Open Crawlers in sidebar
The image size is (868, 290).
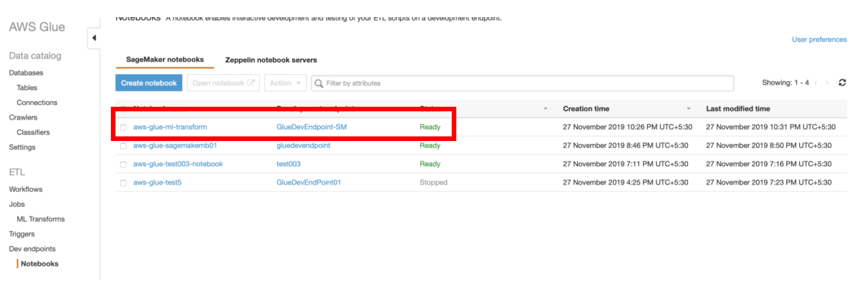23,118
